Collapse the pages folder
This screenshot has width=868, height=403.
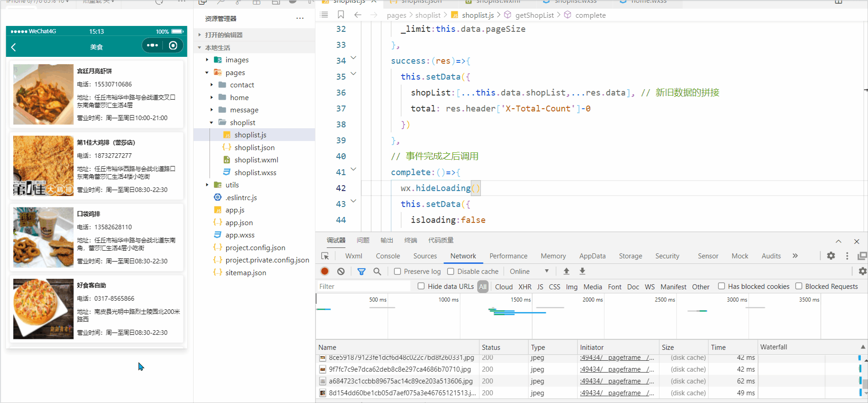[207, 72]
